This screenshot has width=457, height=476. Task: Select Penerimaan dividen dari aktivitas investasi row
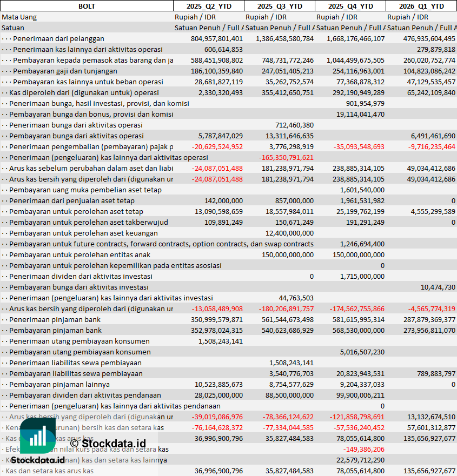pos(228,277)
